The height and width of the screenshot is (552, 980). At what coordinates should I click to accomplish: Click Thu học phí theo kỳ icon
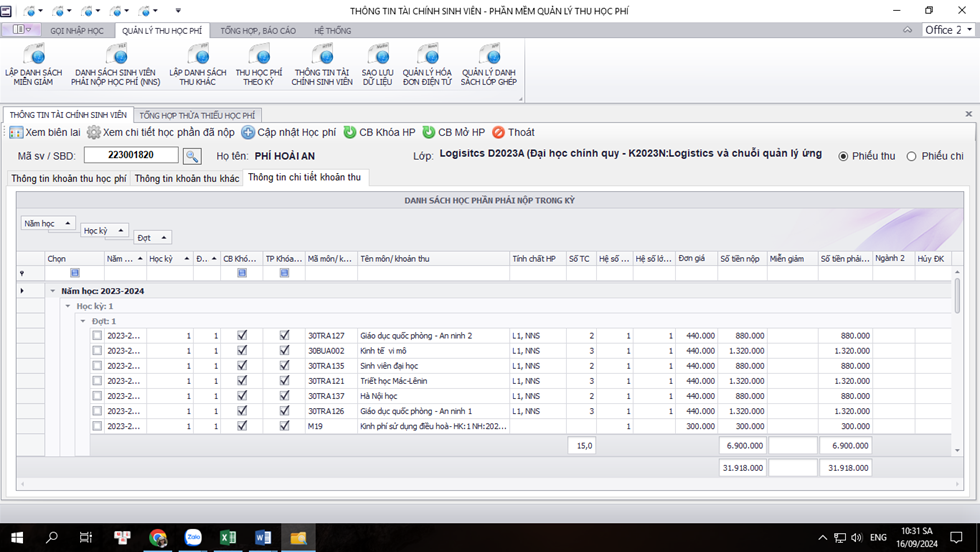click(x=258, y=56)
